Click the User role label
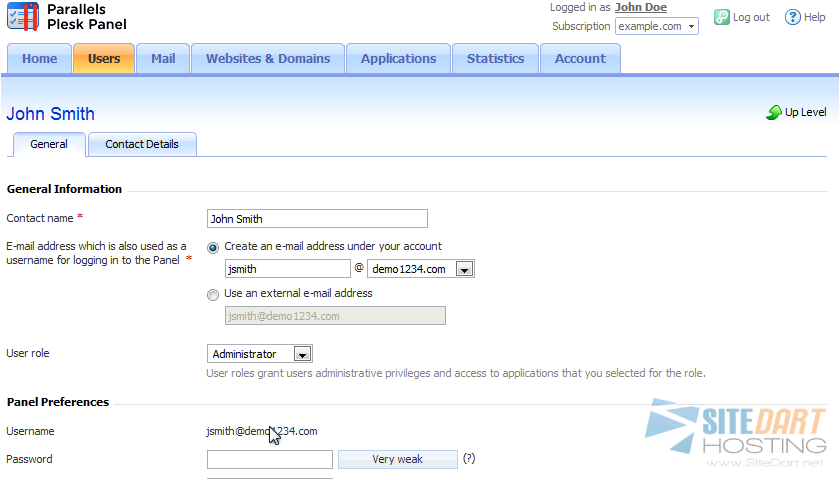Screen dimensions: 840x480 (x=28, y=353)
